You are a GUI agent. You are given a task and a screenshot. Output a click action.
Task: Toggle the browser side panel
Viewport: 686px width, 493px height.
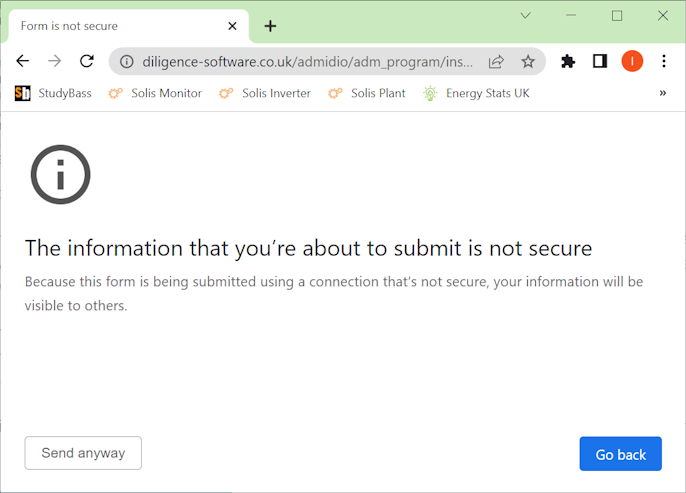pyautogui.click(x=600, y=61)
